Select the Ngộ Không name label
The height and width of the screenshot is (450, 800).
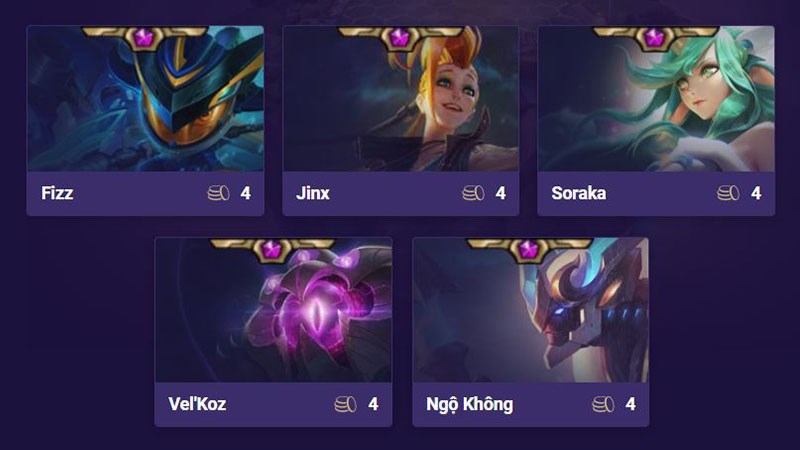click(x=470, y=405)
